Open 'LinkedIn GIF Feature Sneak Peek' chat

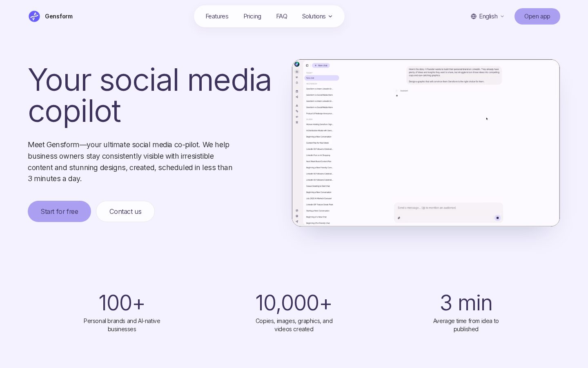point(320,204)
